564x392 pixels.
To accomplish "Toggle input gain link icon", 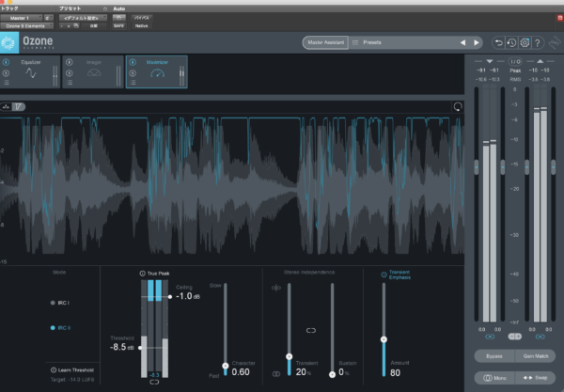I will click(x=490, y=337).
